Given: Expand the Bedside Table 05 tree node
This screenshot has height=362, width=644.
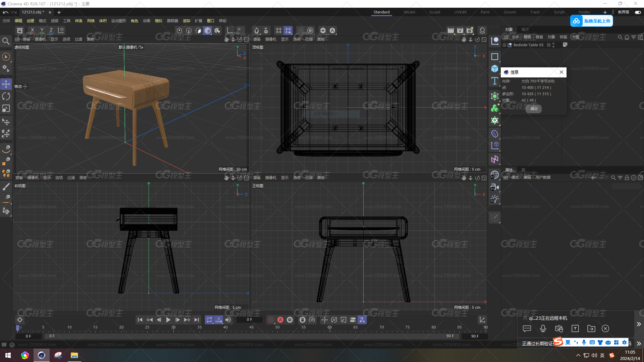Looking at the screenshot, I should pyautogui.click(x=504, y=45).
